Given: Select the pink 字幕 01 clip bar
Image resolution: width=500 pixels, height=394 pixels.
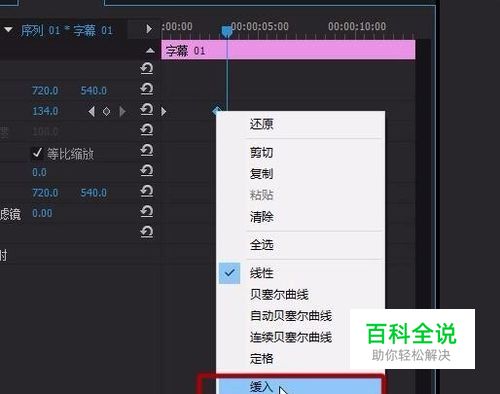Looking at the screenshot, I should click(x=288, y=50).
